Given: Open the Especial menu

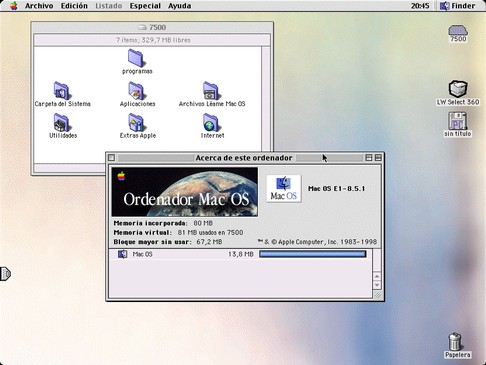Looking at the screenshot, I should 145,6.
